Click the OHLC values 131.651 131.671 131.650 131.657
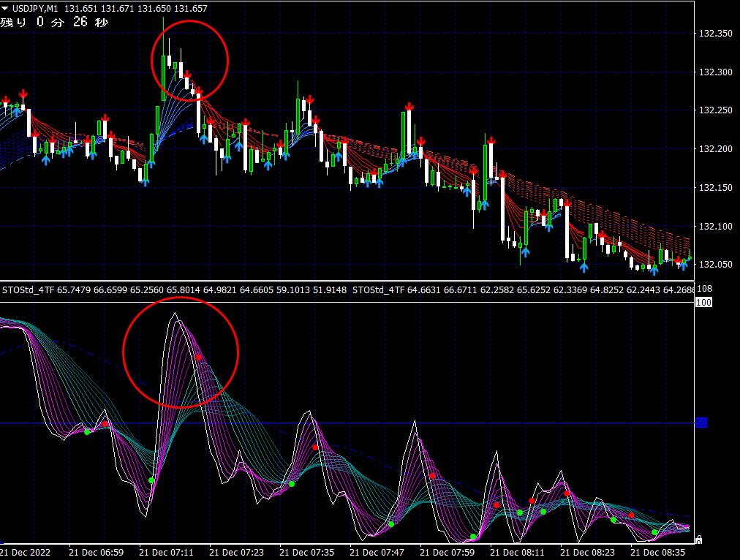 136,9
